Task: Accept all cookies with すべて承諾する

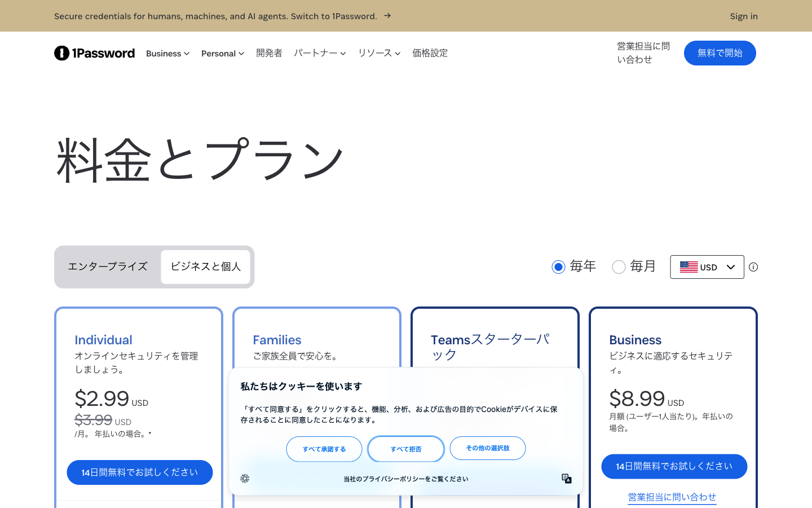Action: coord(324,449)
